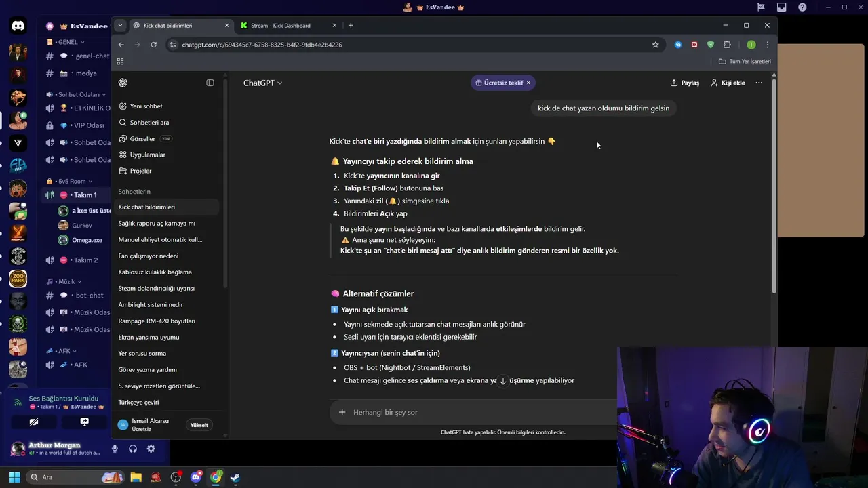Open the red fast-forward extension icon
Image resolution: width=868 pixels, height=488 pixels.
[x=694, y=45]
